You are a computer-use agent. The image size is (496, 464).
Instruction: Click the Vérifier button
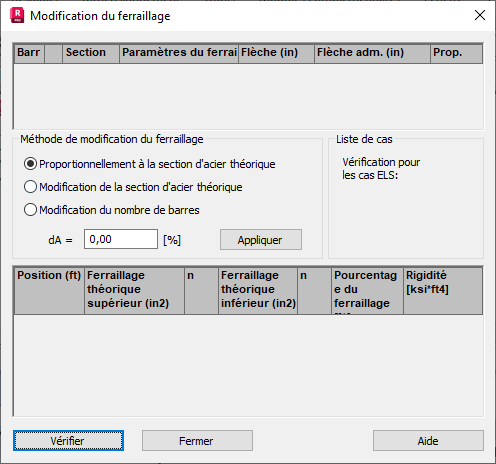[x=68, y=441]
